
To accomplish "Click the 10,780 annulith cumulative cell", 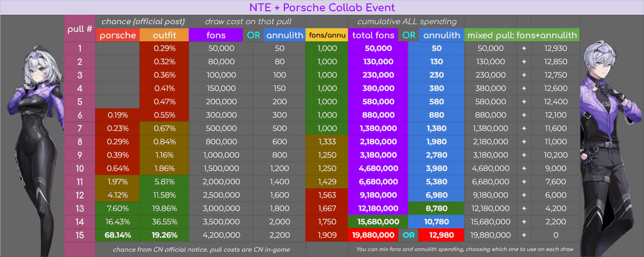I will (435, 221).
